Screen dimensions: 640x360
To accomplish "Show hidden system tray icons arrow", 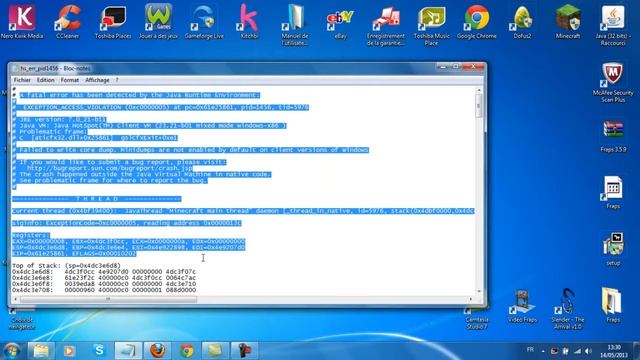I will tap(543, 351).
